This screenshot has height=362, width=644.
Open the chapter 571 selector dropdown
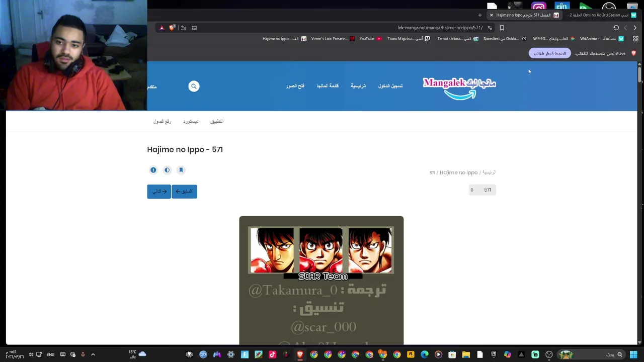coord(482,190)
